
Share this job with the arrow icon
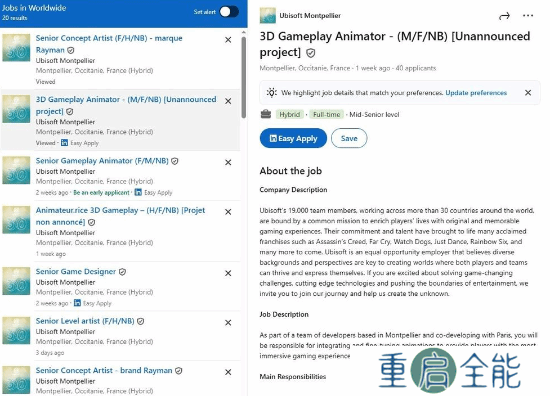click(x=504, y=16)
